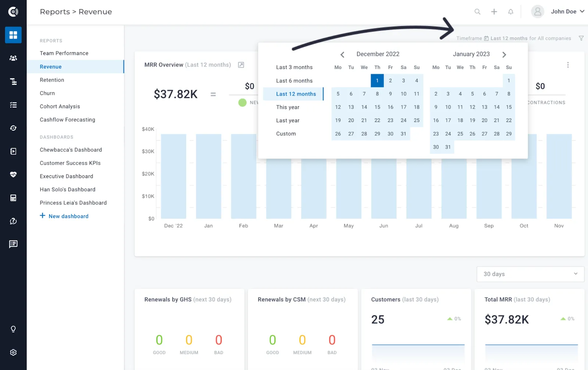Viewport: 588px width, 370px height.
Task: Open MRR Overview in expanded view icon
Action: coord(241,65)
